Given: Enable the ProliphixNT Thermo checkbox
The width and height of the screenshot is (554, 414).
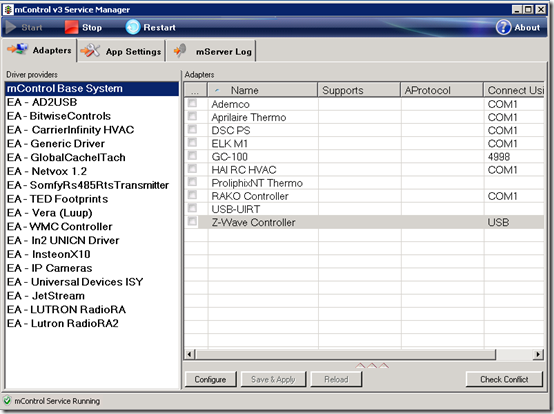Looking at the screenshot, I should point(192,182).
